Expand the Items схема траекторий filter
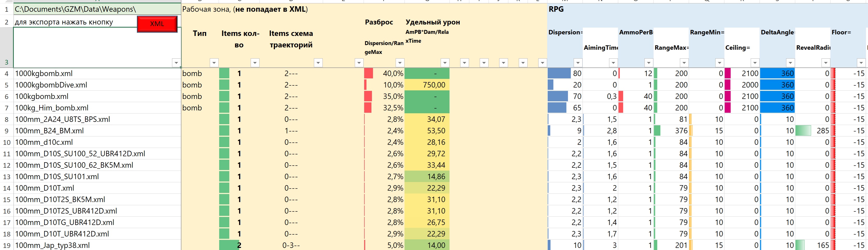The width and height of the screenshot is (868, 250). tap(318, 63)
